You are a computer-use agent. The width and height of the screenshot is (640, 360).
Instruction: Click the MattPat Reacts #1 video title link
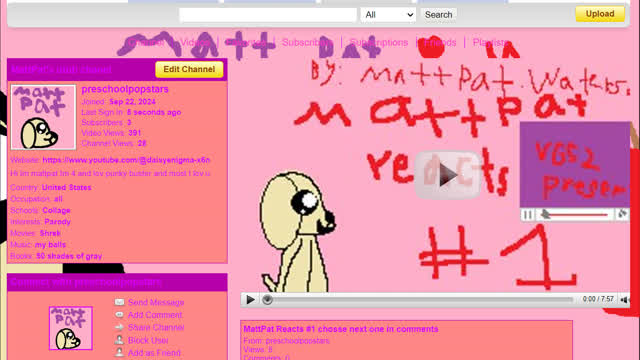click(x=341, y=329)
